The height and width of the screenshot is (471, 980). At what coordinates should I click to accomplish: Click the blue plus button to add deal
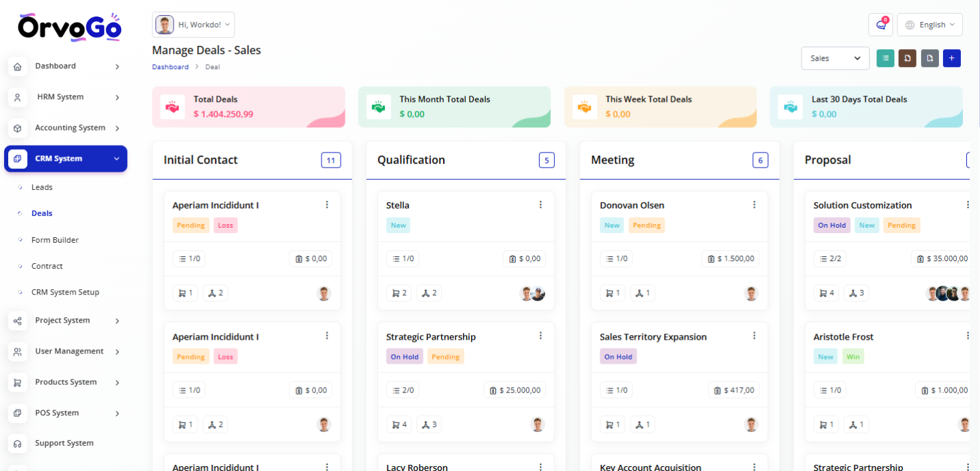point(951,58)
